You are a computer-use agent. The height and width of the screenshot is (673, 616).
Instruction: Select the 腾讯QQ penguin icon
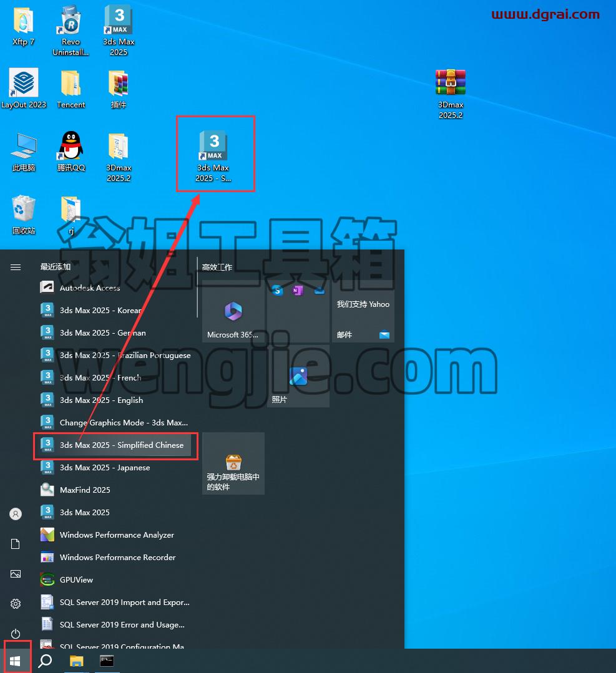pyautogui.click(x=71, y=151)
